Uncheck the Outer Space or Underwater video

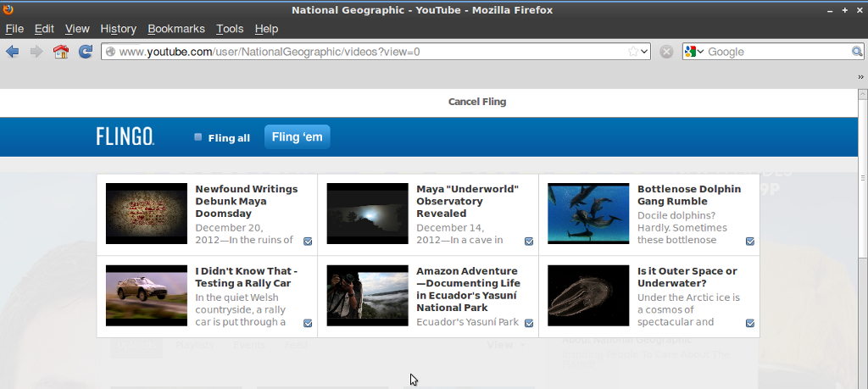pos(750,323)
